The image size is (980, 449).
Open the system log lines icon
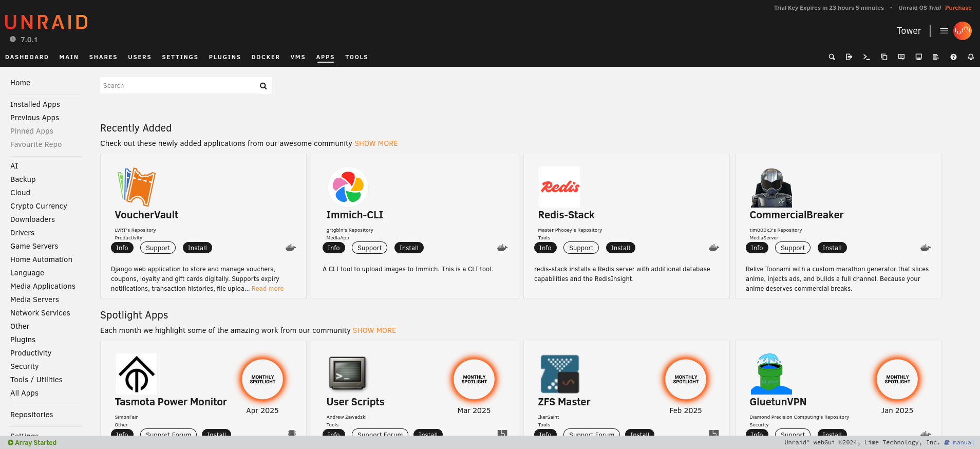[x=936, y=57]
